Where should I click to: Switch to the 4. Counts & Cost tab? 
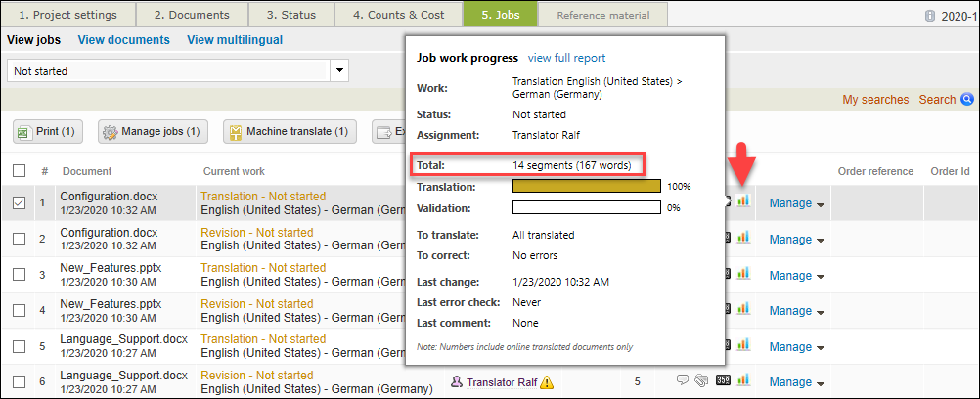[397, 15]
